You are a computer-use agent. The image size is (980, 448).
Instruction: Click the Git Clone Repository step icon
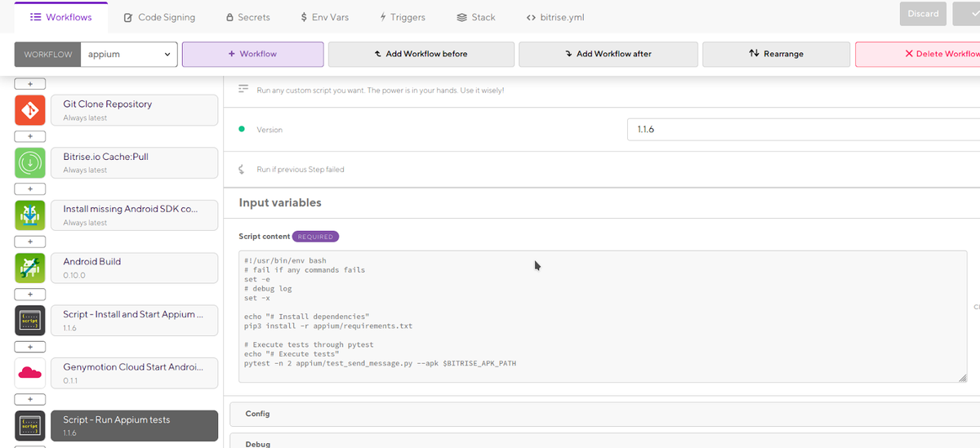pyautogui.click(x=29, y=110)
